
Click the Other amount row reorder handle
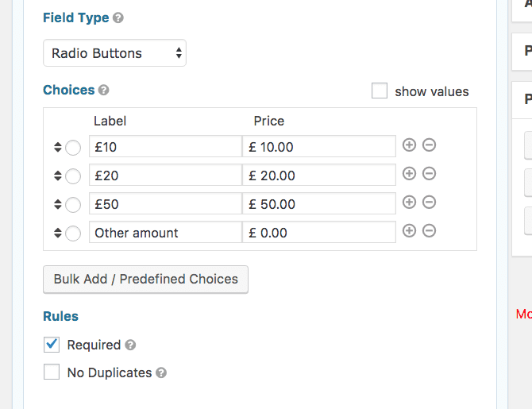58,233
